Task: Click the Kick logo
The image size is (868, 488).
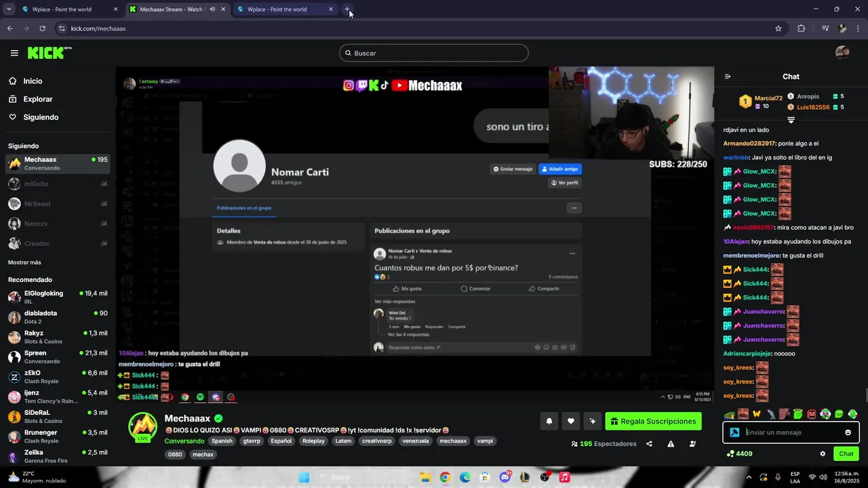Action: pyautogui.click(x=50, y=53)
